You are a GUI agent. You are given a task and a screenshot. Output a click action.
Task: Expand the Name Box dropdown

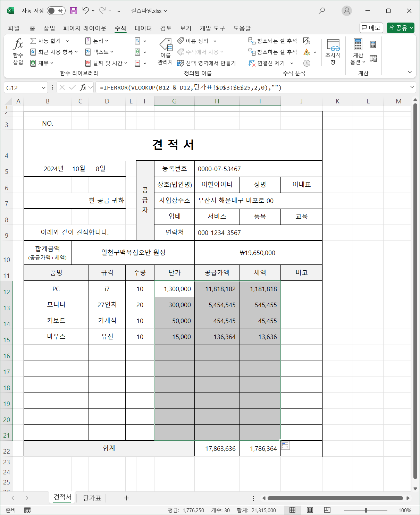43,88
